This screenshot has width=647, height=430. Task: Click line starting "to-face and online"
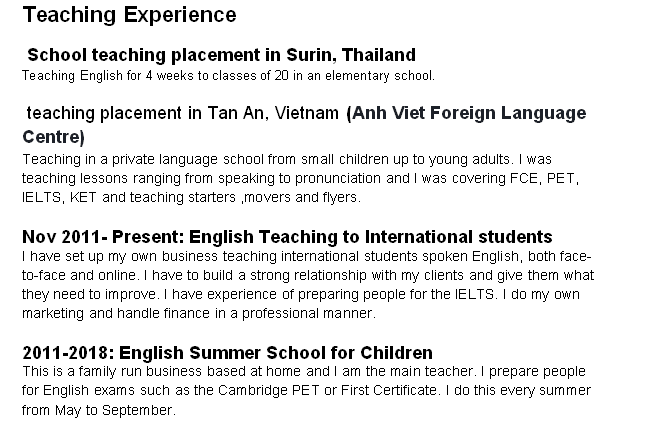pos(305,275)
